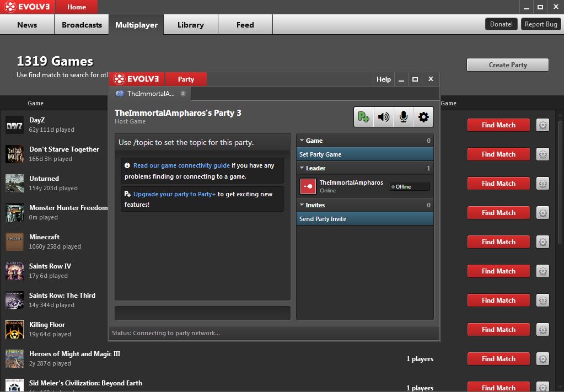Open settings gear for DayZ row
This screenshot has width=564, height=392.
pos(543,125)
